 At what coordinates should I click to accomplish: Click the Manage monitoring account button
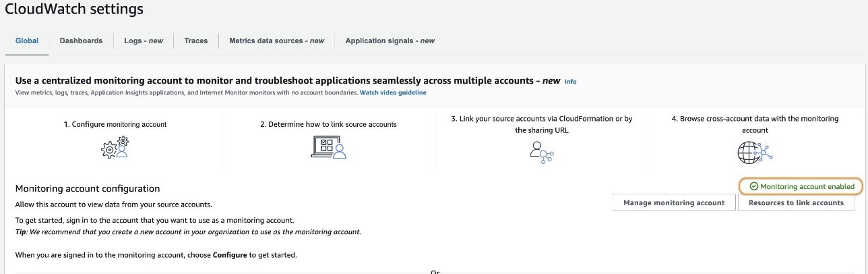tap(674, 202)
